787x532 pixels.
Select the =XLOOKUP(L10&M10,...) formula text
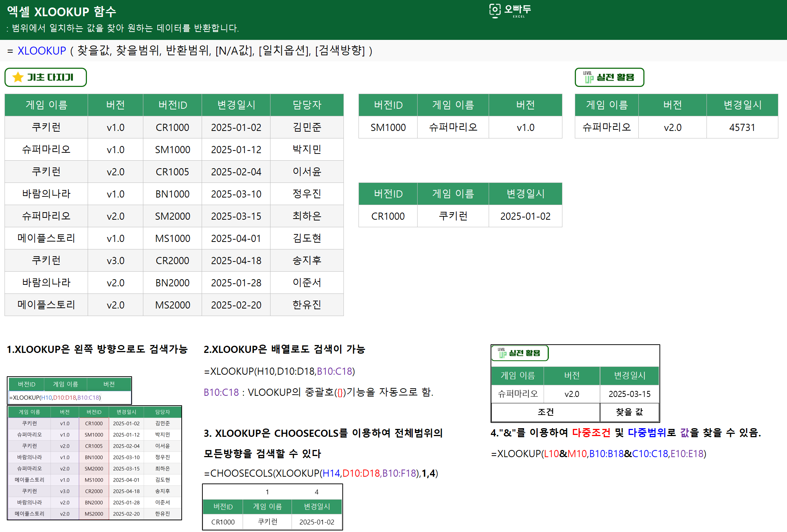(x=599, y=454)
